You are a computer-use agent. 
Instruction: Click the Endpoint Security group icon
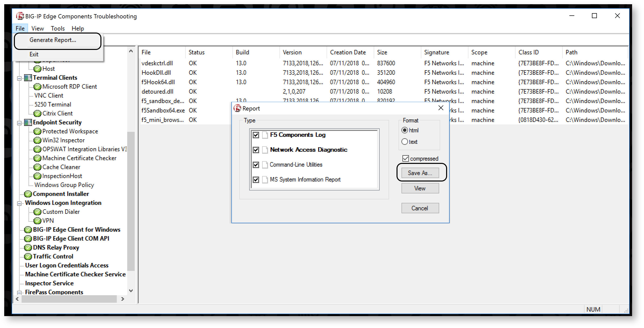pyautogui.click(x=28, y=122)
